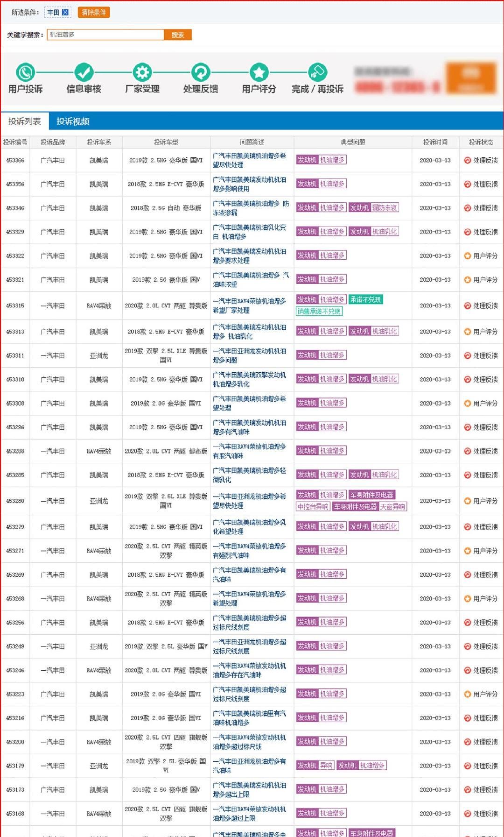
Task: Click the 销售承诺不兑现 tag in row 453315
Action: pyautogui.click(x=319, y=311)
